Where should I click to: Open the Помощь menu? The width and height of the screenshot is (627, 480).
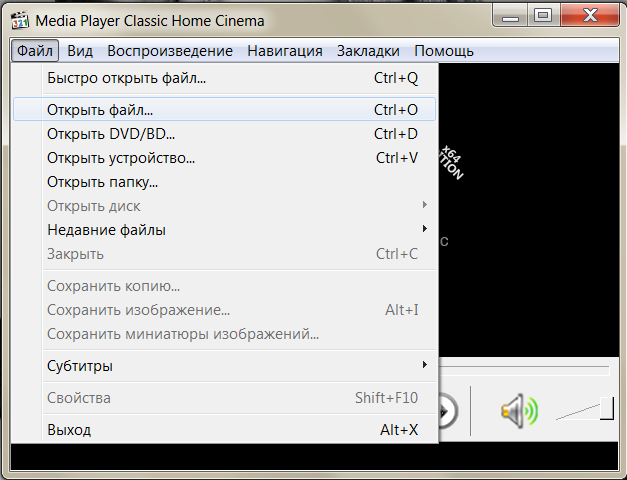click(444, 51)
